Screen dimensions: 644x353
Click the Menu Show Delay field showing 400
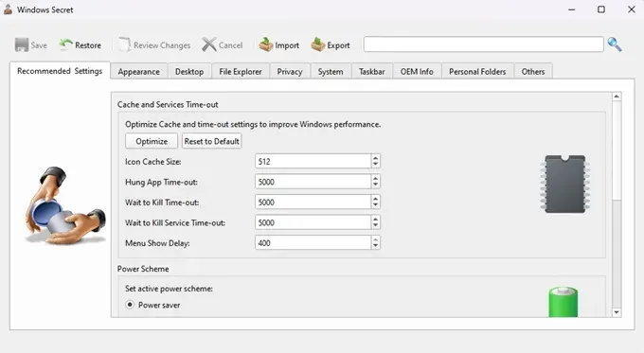click(x=313, y=242)
